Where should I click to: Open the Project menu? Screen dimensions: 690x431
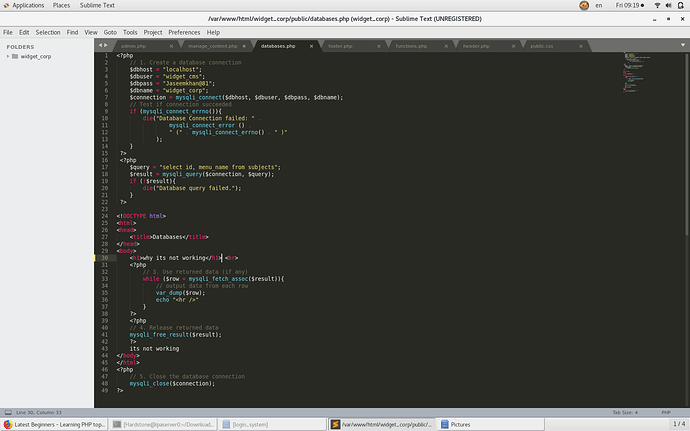(x=153, y=33)
